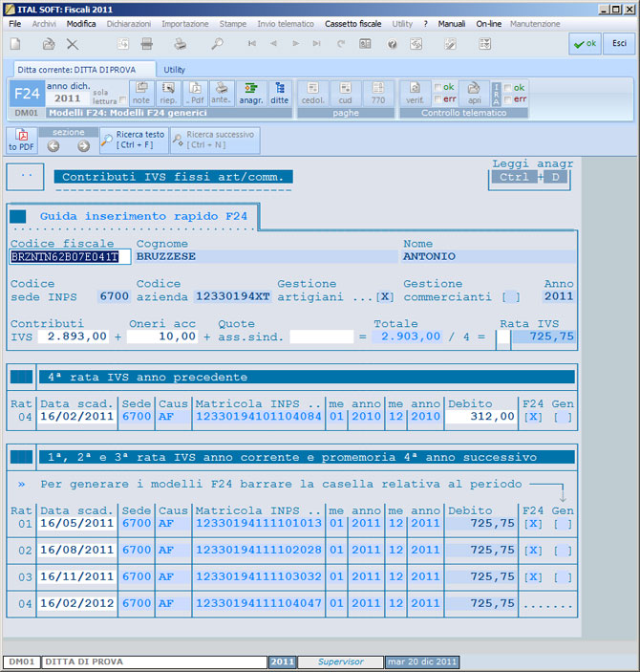Viewport: 640px width, 672px height.
Task: Toggle F24 checkbox for 16/05/2011 installment
Action: pos(533,524)
